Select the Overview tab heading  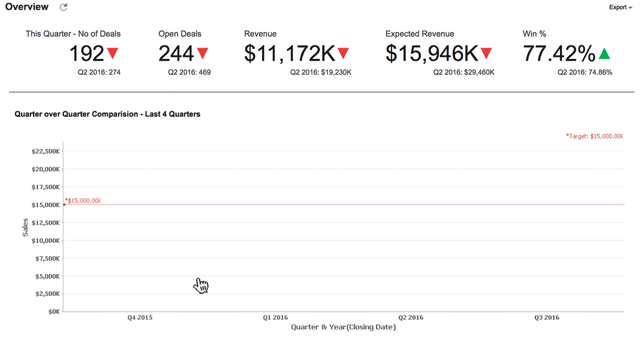coord(27,6)
